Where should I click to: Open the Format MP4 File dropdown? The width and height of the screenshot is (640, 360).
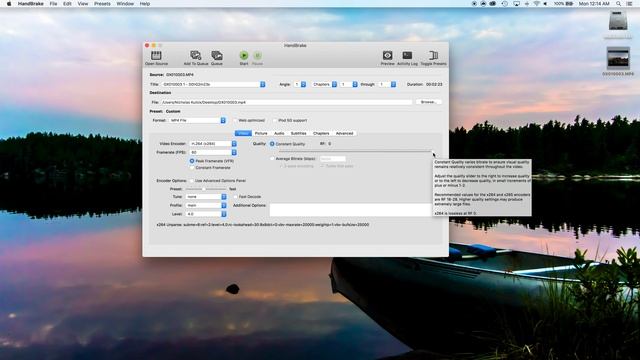click(198, 120)
